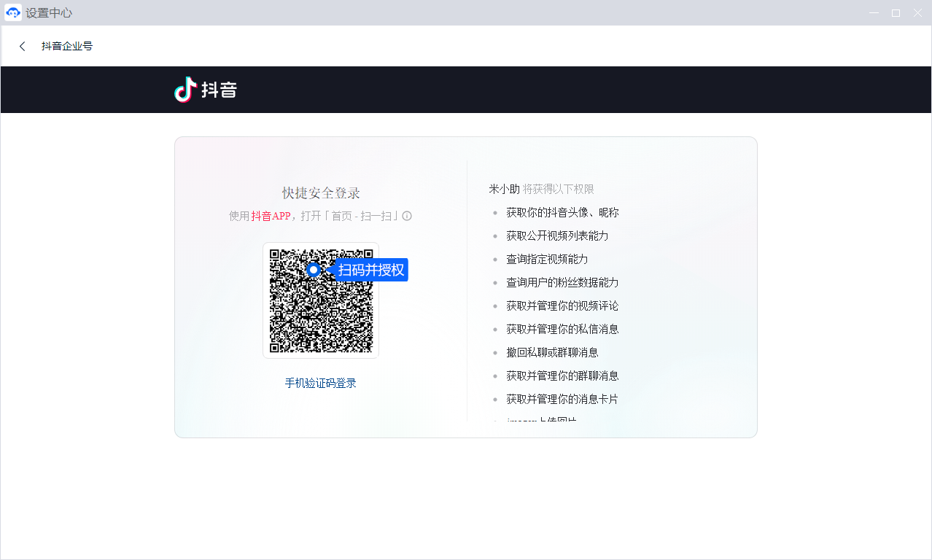Maximize the 设置中心 window
Image resolution: width=932 pixels, height=560 pixels.
[896, 13]
